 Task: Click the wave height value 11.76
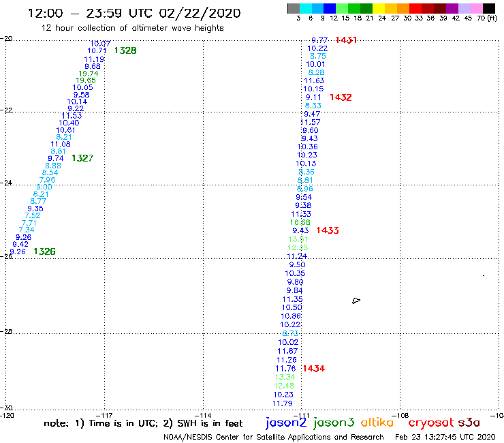click(x=285, y=369)
